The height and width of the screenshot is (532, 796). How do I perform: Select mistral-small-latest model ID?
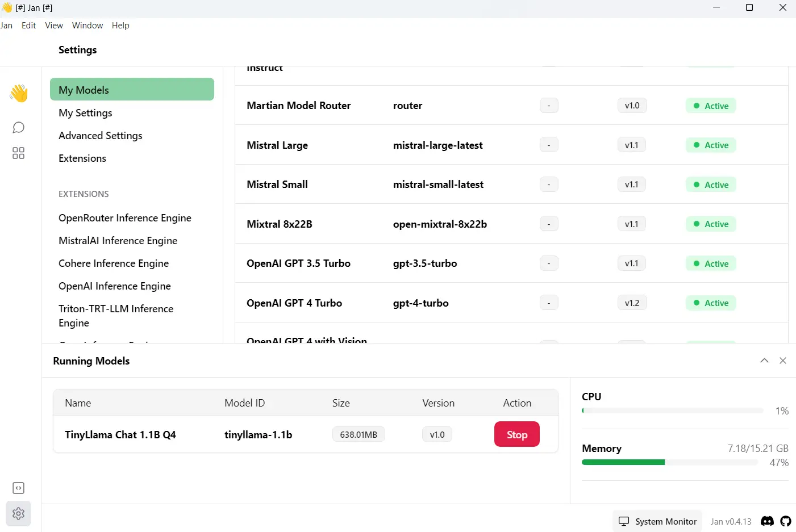coord(438,185)
